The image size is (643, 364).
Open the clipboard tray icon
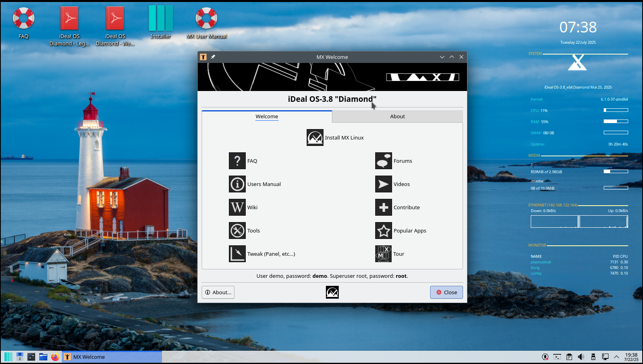[569, 357]
